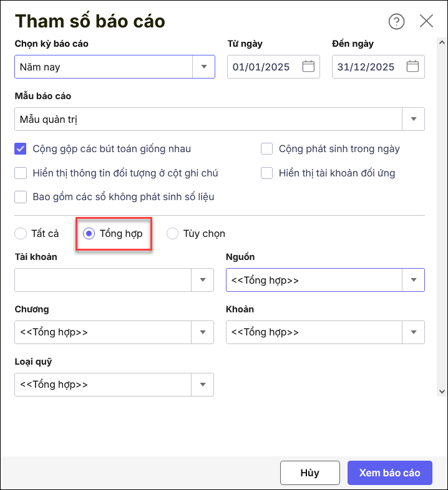
Task: Expand the Mẫu báo cáo dropdown
Action: coord(413,119)
